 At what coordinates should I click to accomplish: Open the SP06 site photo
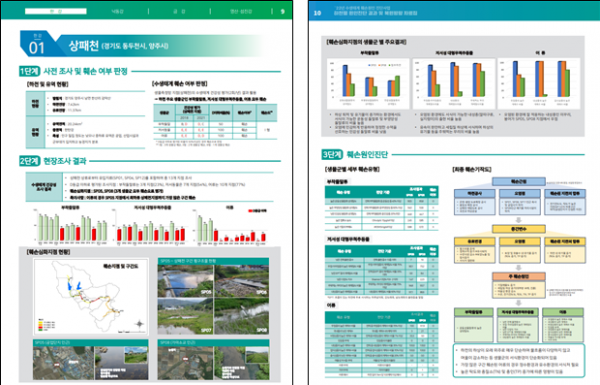[241, 281]
